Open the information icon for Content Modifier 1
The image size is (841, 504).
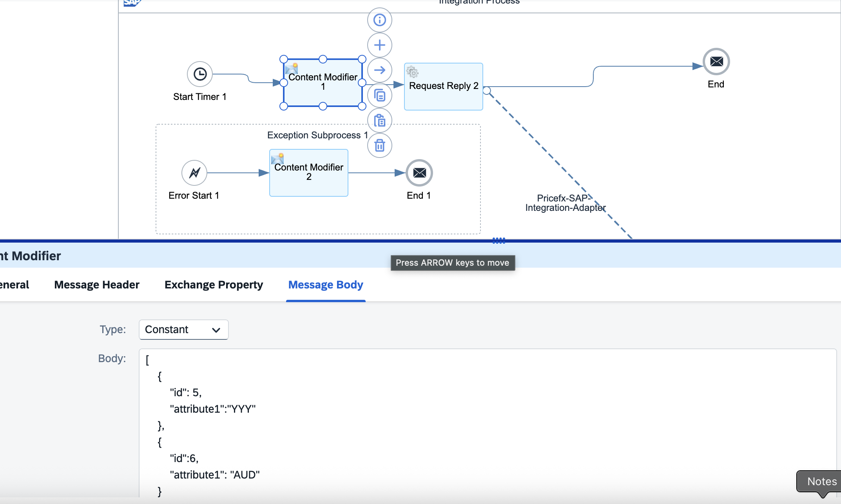click(x=379, y=20)
